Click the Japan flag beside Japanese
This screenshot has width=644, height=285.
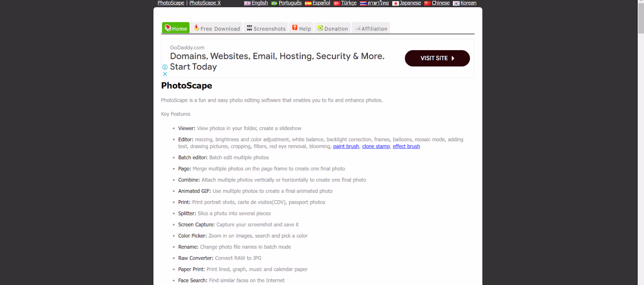click(395, 3)
